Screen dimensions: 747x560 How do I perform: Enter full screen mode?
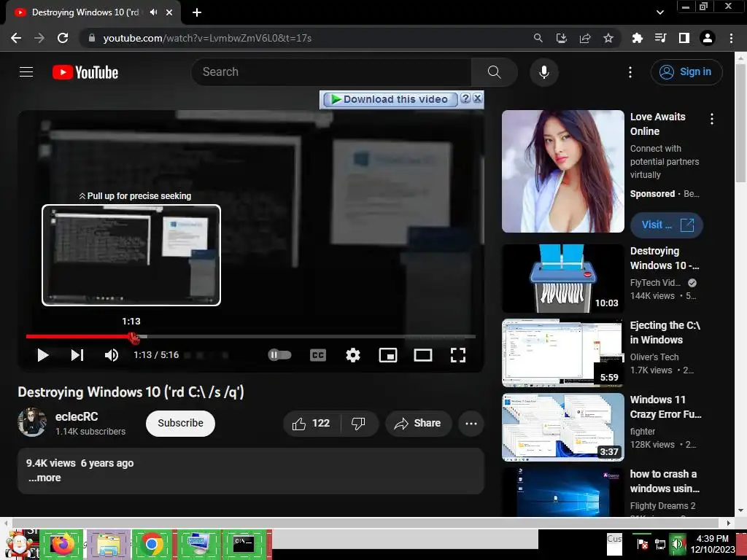point(458,355)
